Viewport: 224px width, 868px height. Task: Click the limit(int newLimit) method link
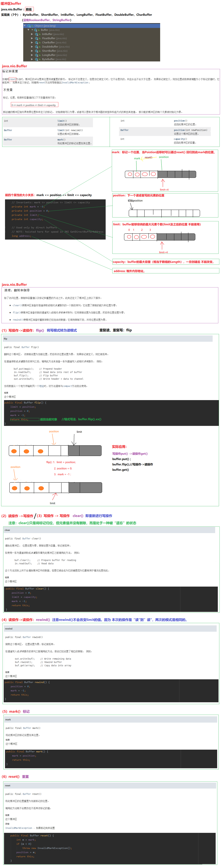[x=70, y=130]
